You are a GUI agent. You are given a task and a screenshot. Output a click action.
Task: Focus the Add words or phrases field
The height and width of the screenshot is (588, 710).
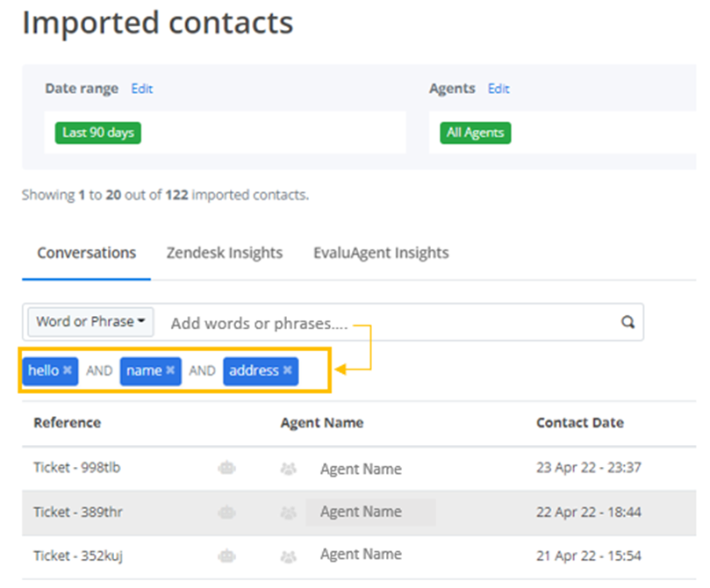tap(390, 323)
